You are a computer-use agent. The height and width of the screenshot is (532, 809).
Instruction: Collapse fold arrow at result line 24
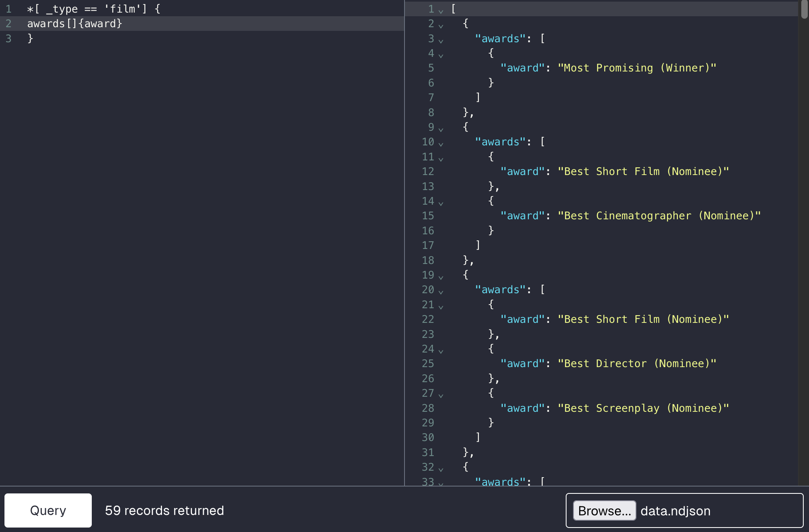pos(441,350)
